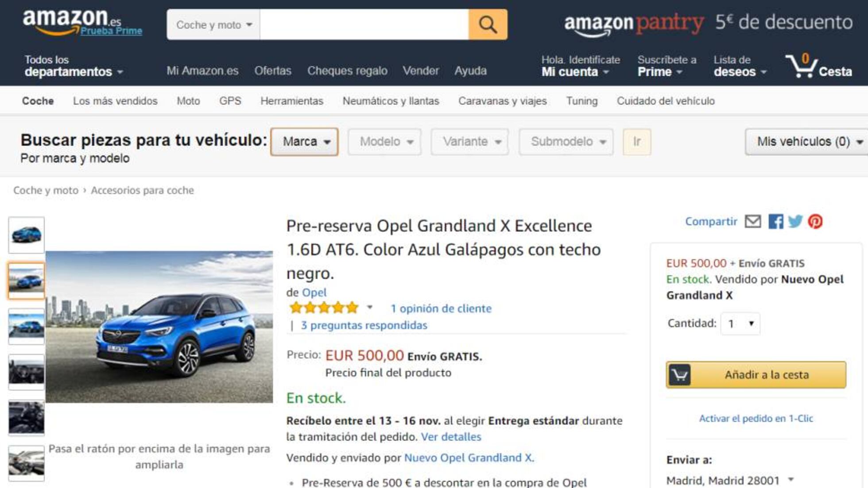Open the 1 opinión de cliente link
This screenshot has height=488, width=868.
441,308
